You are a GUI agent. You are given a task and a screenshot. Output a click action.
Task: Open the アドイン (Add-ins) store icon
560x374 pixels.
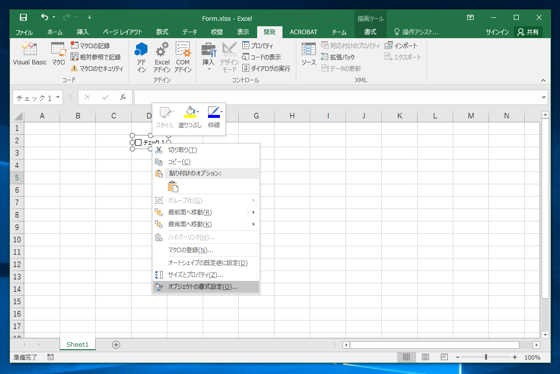pos(141,56)
